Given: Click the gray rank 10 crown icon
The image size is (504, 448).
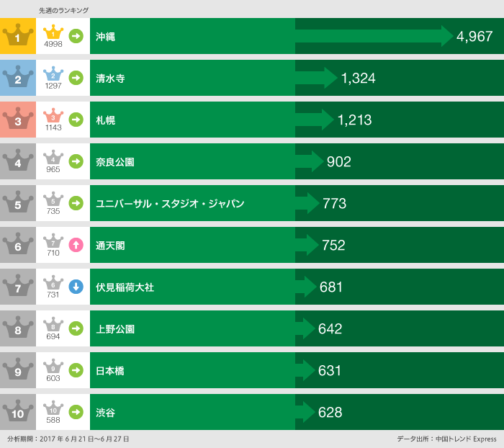Looking at the screenshot, I should (18, 412).
